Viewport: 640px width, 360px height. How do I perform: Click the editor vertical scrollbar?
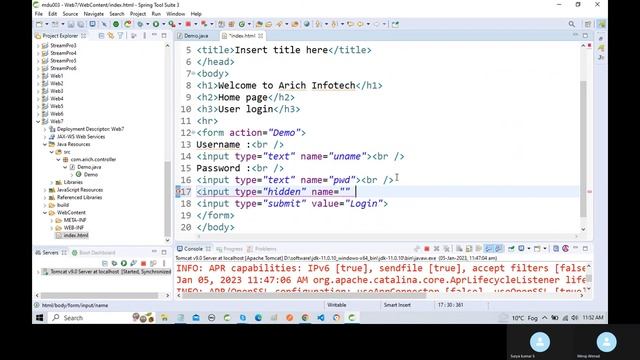pos(583,149)
